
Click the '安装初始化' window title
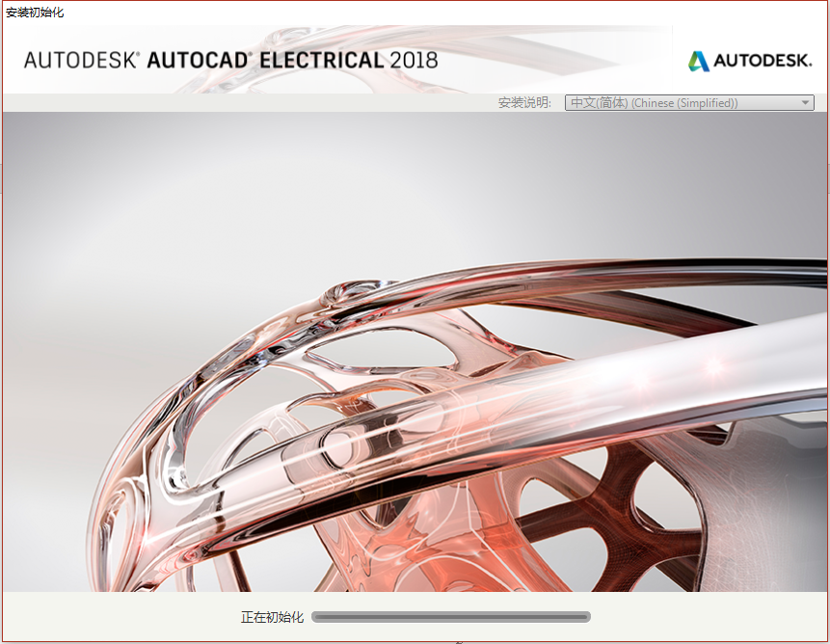tap(35, 13)
